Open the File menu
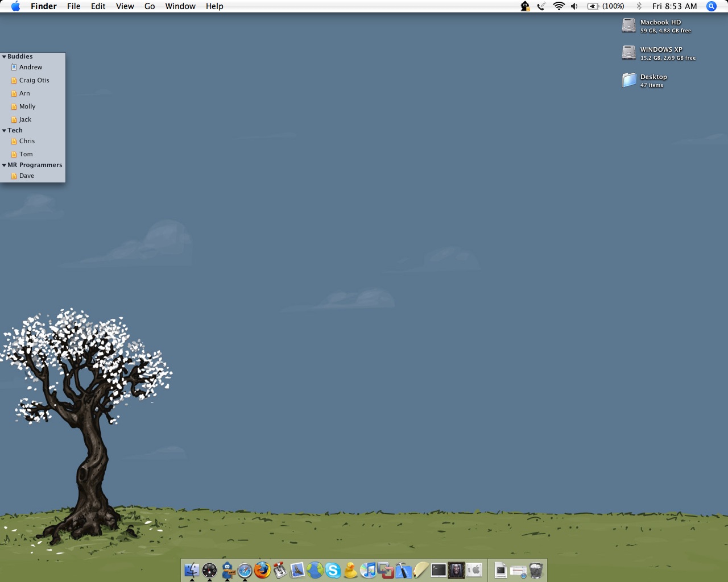Viewport: 728px width, 582px height. [74, 6]
